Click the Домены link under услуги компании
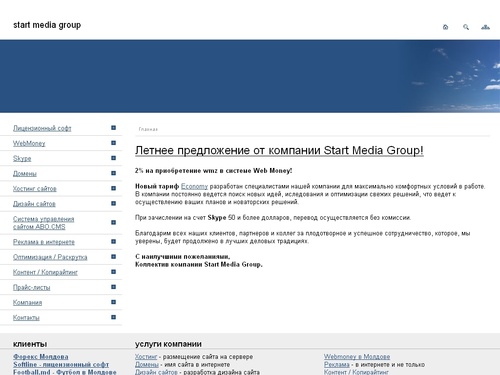Viewport: 500px width, 375px height. coord(147,364)
